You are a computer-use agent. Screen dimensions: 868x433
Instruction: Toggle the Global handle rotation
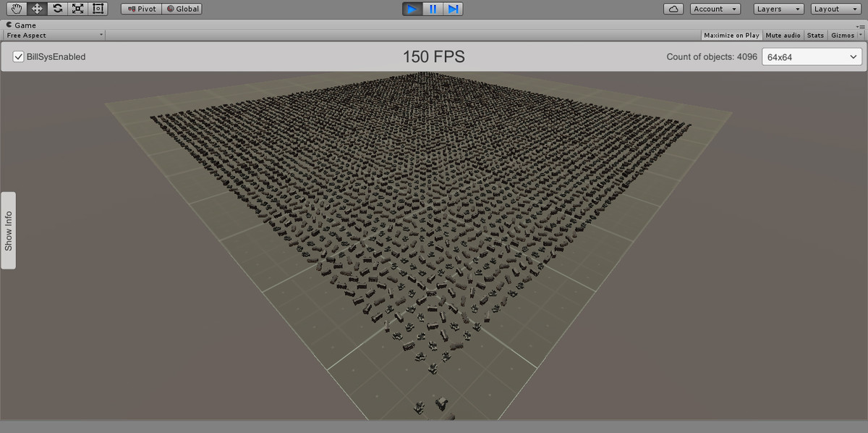coord(182,9)
